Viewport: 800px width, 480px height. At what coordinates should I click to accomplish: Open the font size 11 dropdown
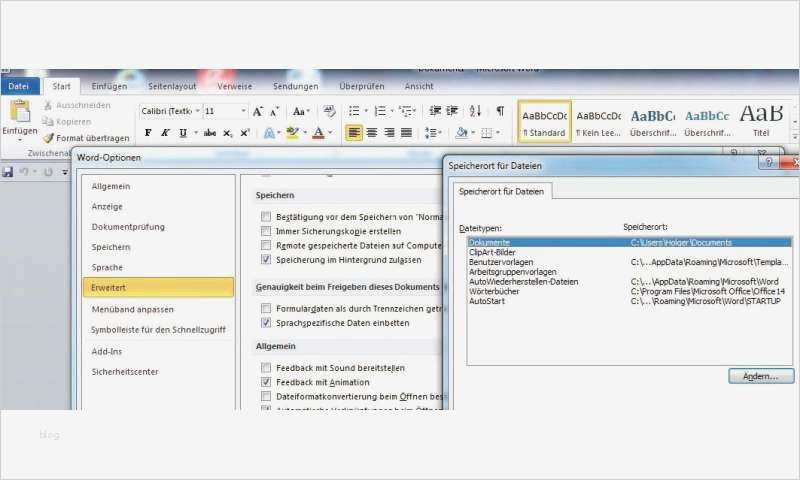click(243, 111)
